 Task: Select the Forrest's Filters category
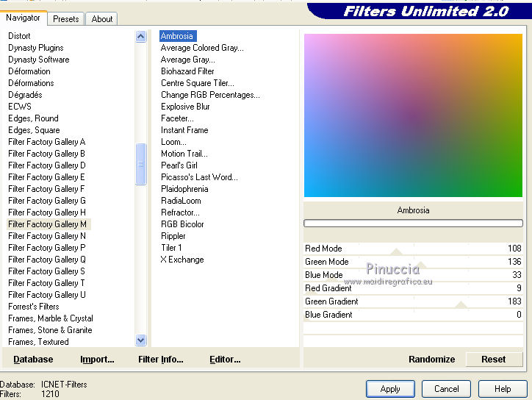(34, 307)
